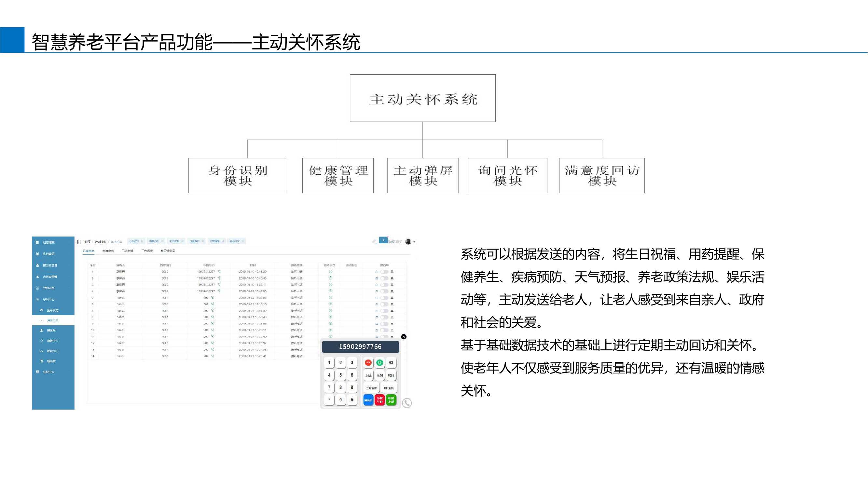Toggle the blacklist switch in row 4

(x=384, y=291)
